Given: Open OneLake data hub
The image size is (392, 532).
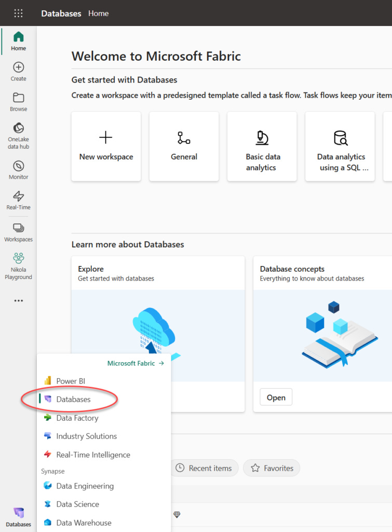Looking at the screenshot, I should click(x=18, y=136).
